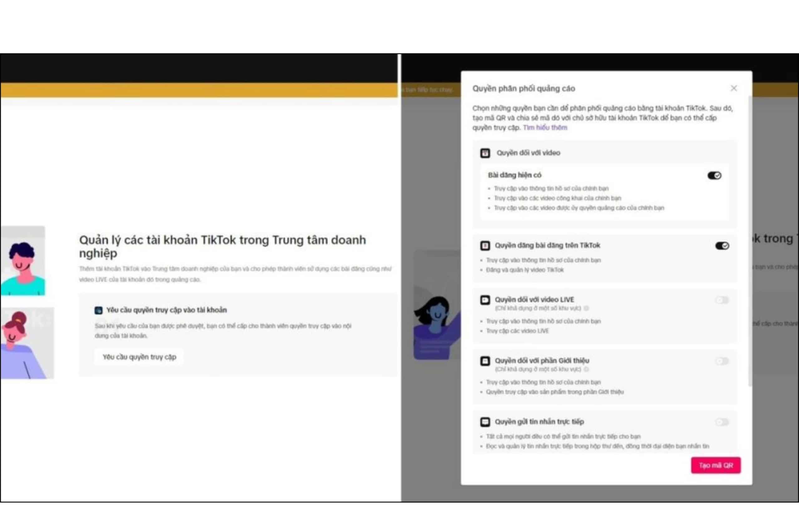Click the text Truy cập các video LIVE
The height and width of the screenshot is (532, 799).
(x=517, y=331)
